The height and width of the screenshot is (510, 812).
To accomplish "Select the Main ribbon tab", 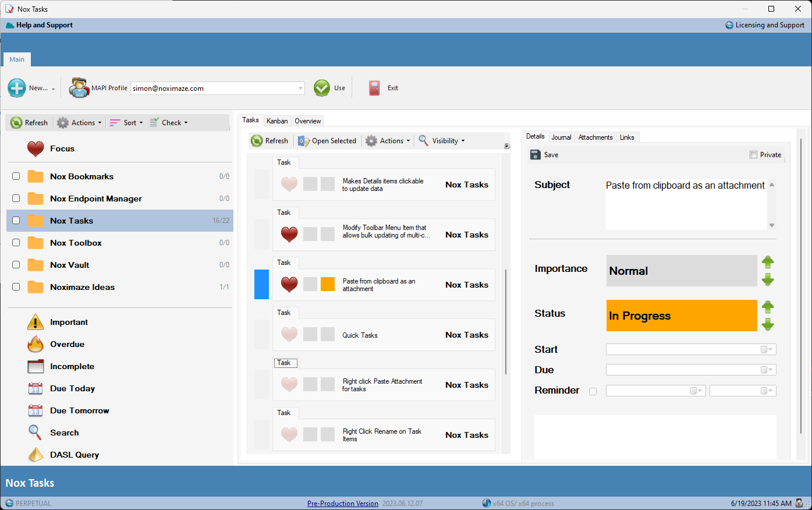I will (17, 59).
